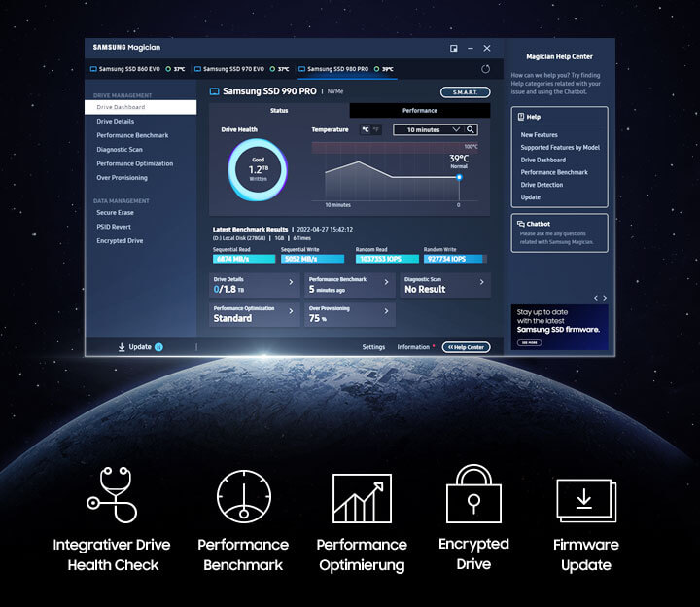This screenshot has width=700, height=607.
Task: Click the refresh icon in the drive bar
Action: tap(486, 69)
